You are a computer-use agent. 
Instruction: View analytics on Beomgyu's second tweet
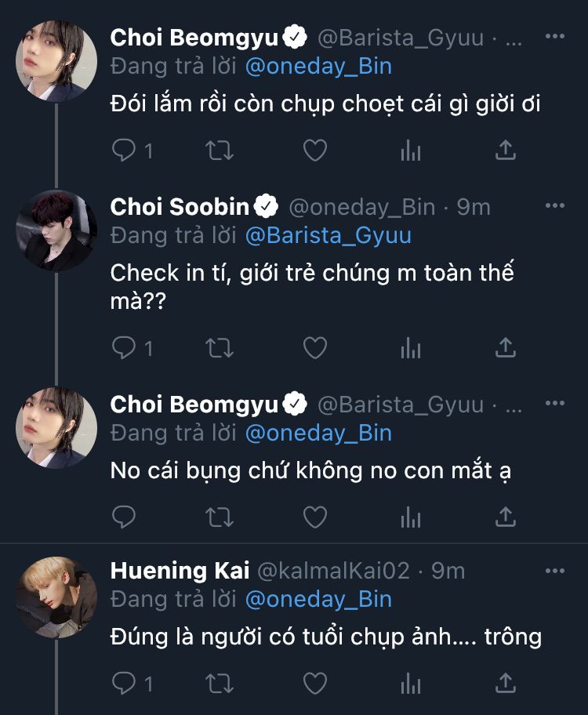coord(411,517)
